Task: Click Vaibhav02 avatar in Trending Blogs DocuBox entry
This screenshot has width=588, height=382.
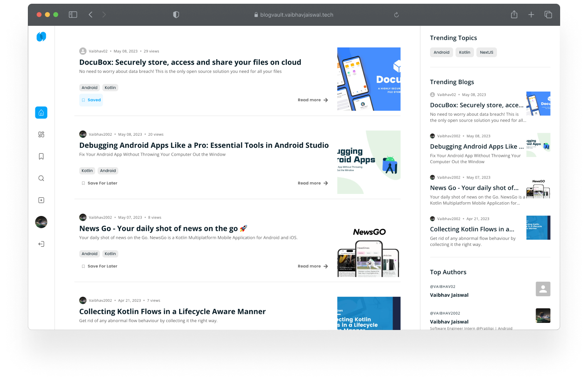Action: click(432, 94)
